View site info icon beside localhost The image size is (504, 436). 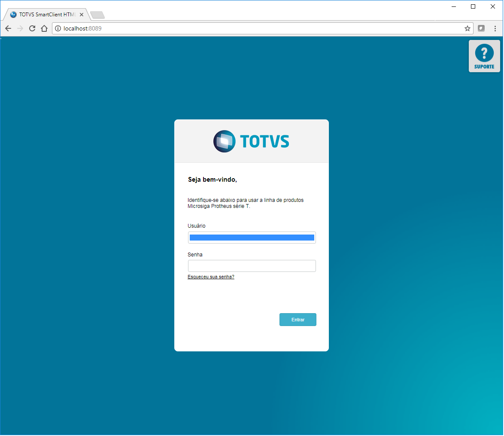(x=58, y=28)
